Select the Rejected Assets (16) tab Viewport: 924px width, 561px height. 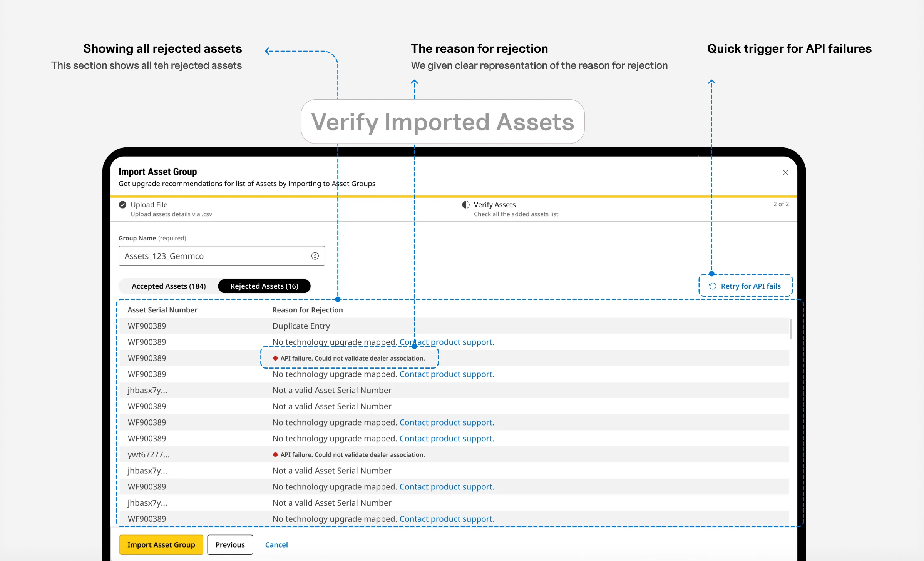[x=264, y=286]
